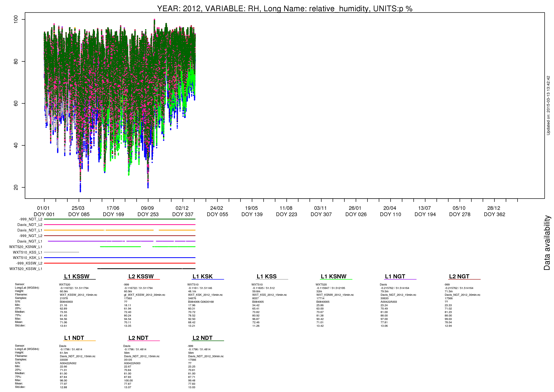Click the WXT510_KSS_L1 grey availability line
The height and width of the screenshot is (392, 554).
61,252
